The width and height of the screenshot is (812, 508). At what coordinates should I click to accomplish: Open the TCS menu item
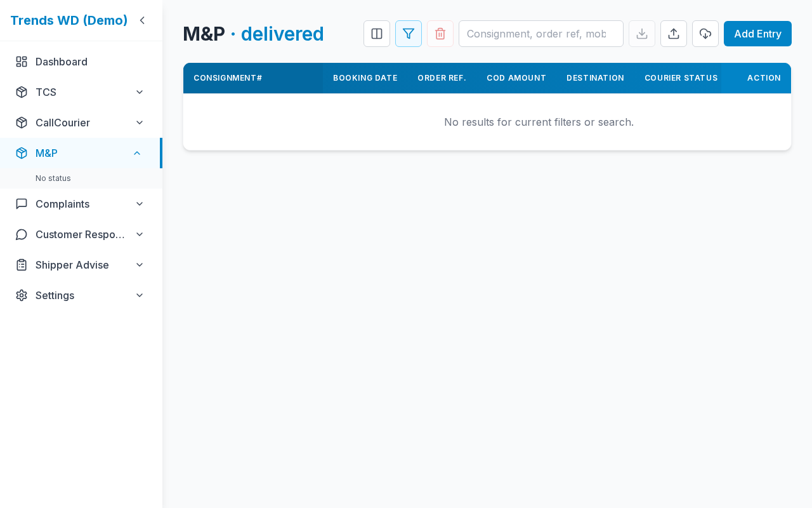click(x=81, y=92)
